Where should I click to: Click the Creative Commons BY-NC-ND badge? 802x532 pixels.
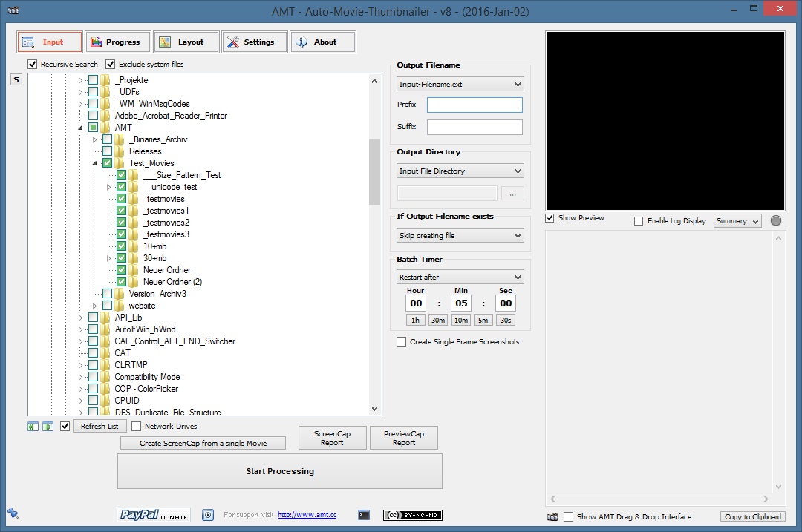point(412,515)
